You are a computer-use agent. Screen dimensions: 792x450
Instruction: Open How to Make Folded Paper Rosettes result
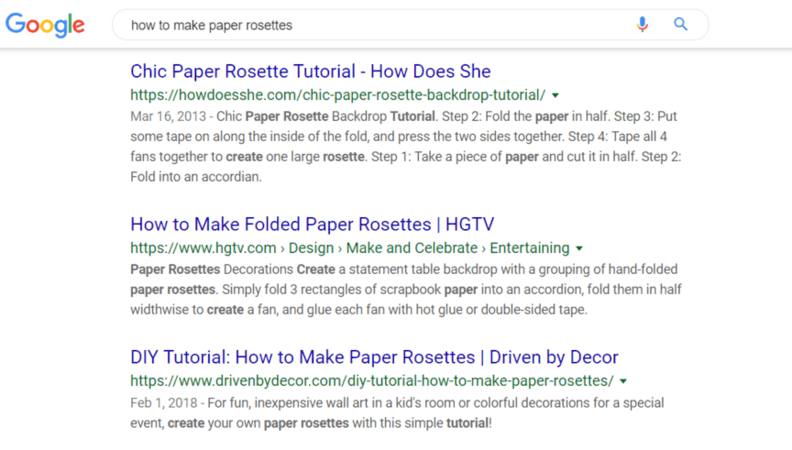pyautogui.click(x=312, y=224)
